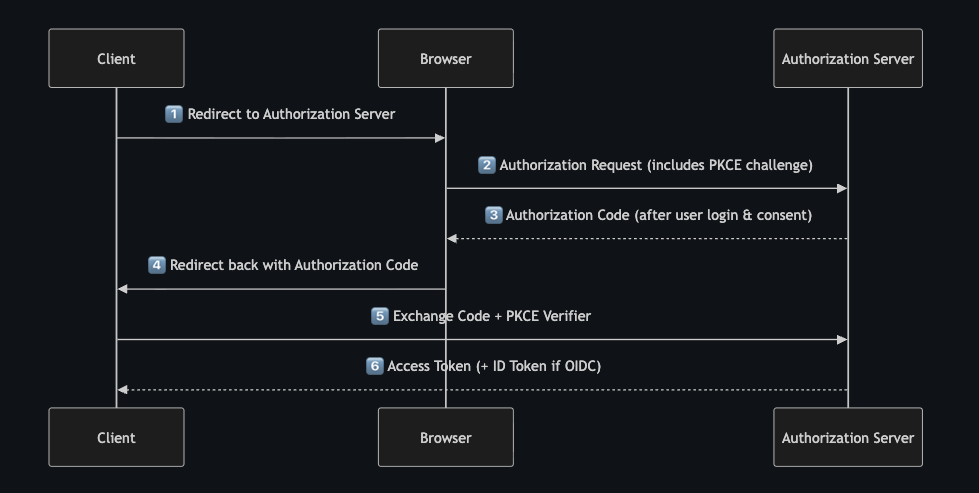Click 'Redirect back with Authorization Code' label

294,266
